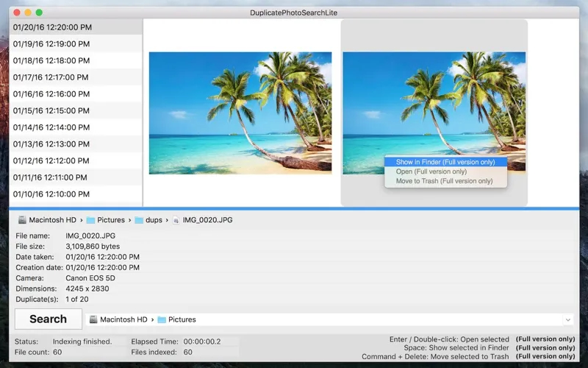This screenshot has width=588, height=368.
Task: Click the Macintosh HD icon in search path
Action: (93, 319)
